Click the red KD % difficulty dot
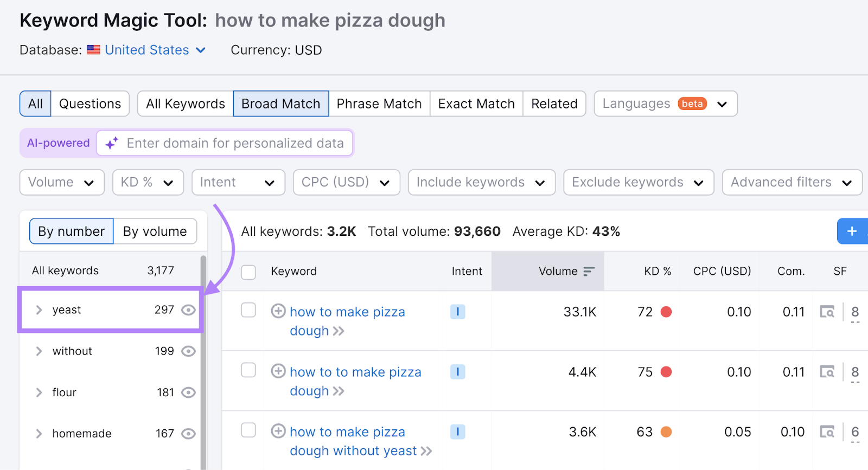The image size is (868, 470). click(666, 312)
